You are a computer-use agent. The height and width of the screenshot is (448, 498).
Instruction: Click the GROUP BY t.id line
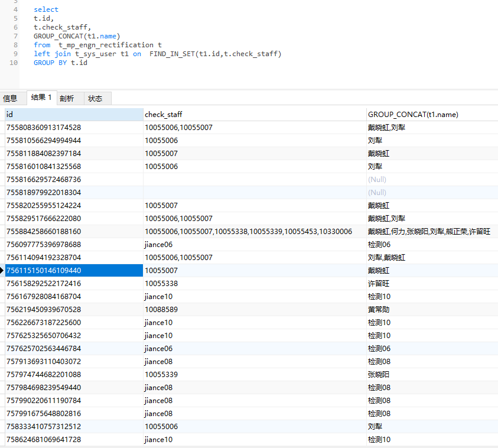click(x=60, y=63)
